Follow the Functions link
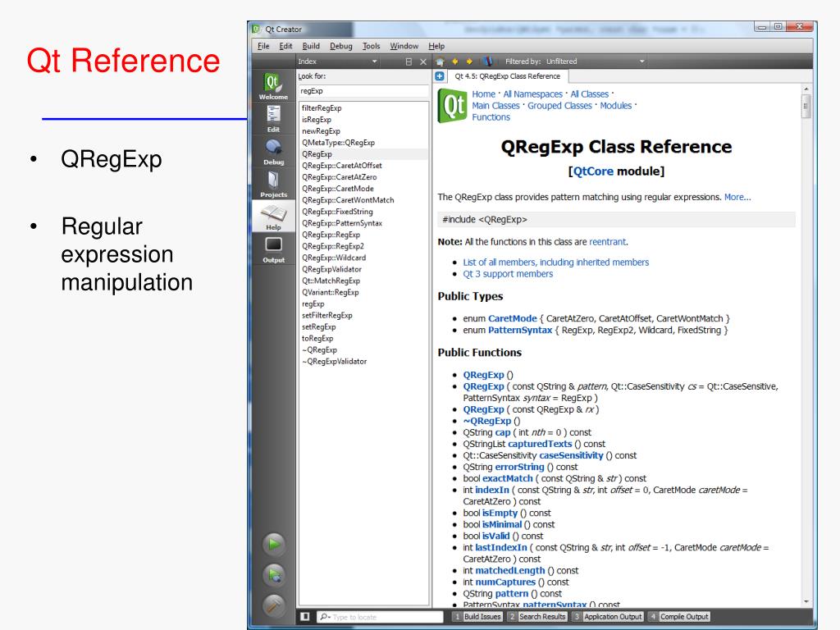Image resolution: width=840 pixels, height=630 pixels. click(491, 117)
